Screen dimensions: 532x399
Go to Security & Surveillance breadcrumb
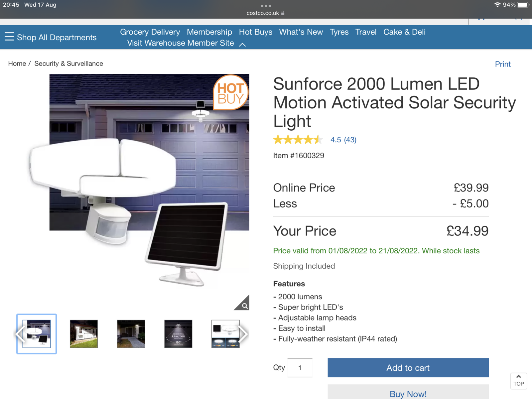pos(69,64)
